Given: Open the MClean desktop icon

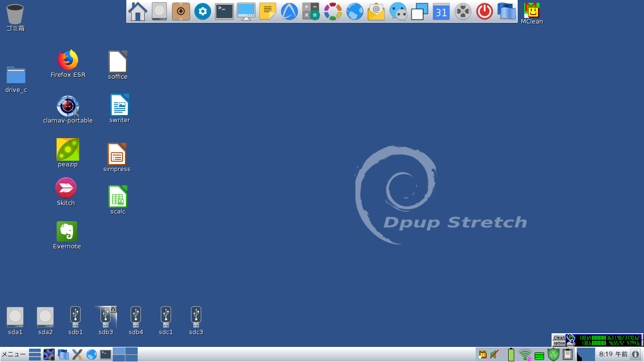Looking at the screenshot, I should 532,13.
